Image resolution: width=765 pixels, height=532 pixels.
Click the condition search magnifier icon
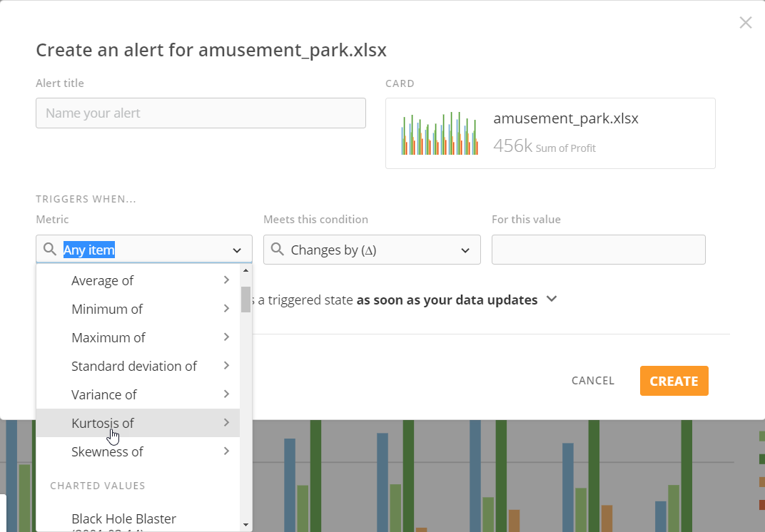coord(278,250)
